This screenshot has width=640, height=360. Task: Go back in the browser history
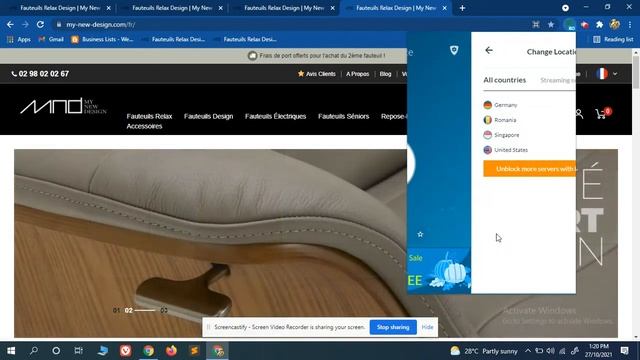tap(10, 24)
